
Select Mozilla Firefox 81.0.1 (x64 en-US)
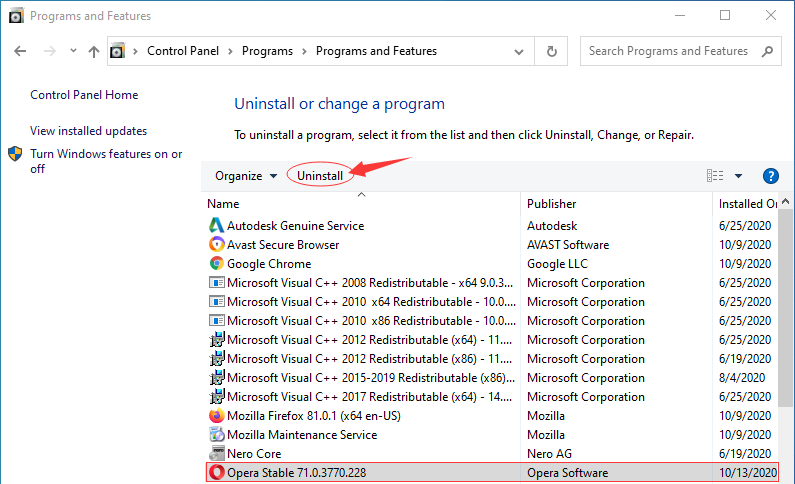click(314, 416)
